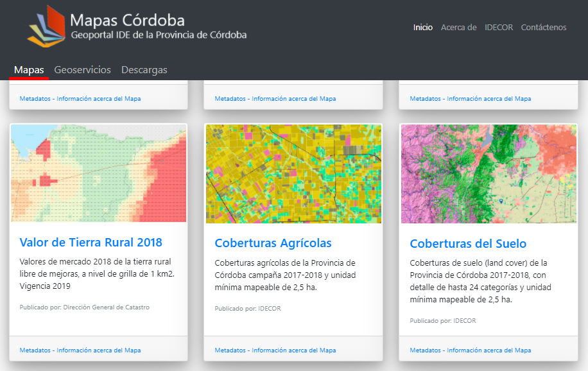Go to Acerca de page
Viewport: 588px width, 371px height.
(458, 28)
